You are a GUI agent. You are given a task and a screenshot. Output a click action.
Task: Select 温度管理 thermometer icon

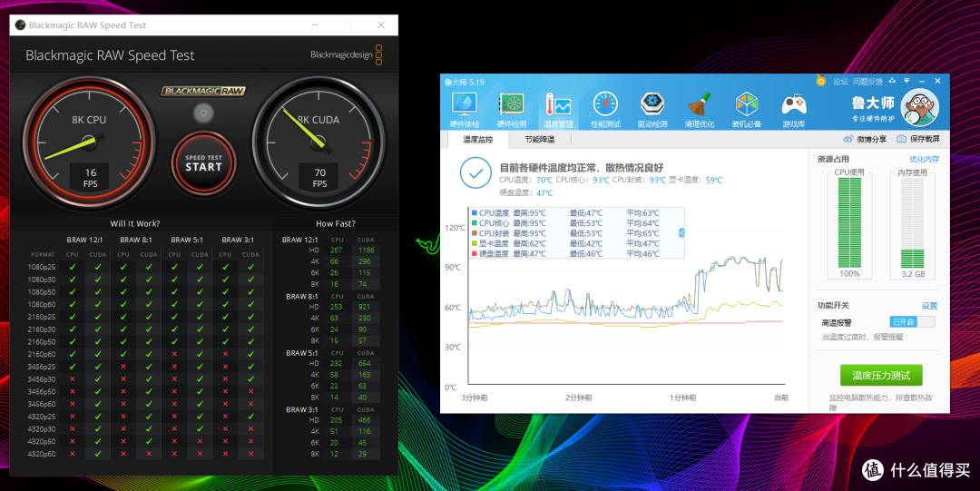click(x=557, y=104)
